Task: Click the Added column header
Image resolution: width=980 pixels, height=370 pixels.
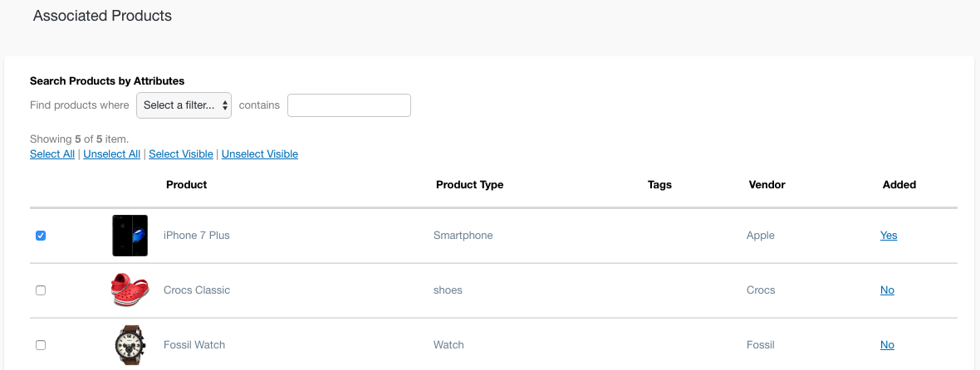Action: (899, 185)
